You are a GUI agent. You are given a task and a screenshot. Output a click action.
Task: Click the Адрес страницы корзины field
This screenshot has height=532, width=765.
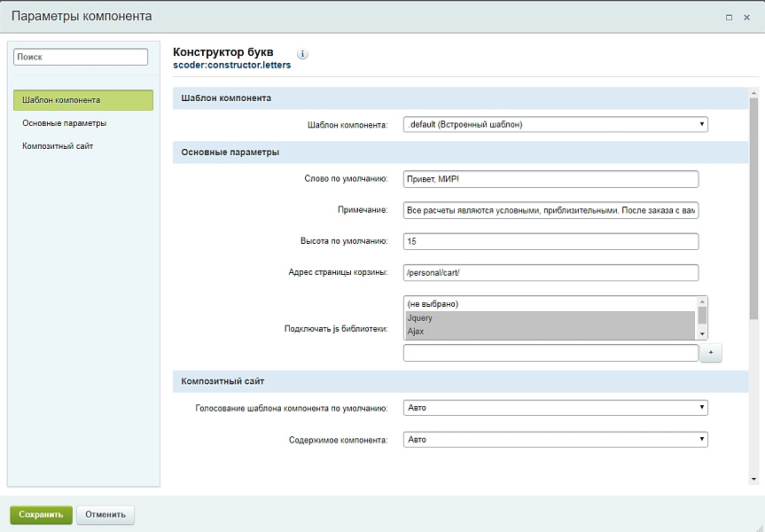coord(550,272)
